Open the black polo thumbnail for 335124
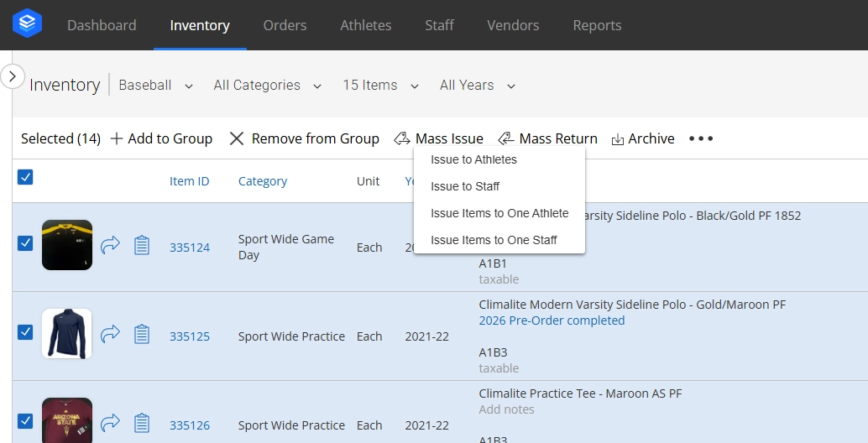868x443 pixels. (67, 245)
